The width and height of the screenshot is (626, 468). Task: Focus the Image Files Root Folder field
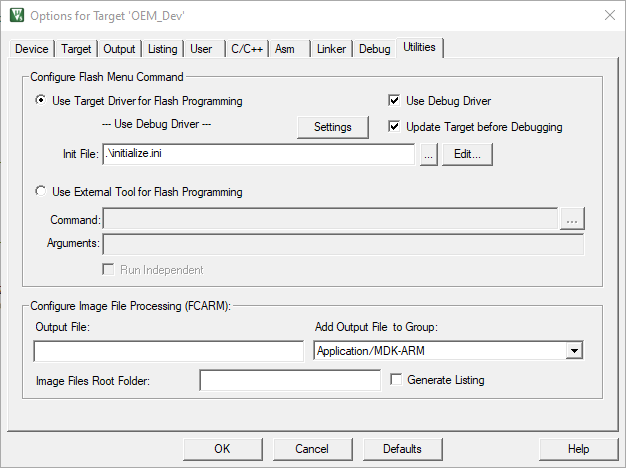[290, 380]
